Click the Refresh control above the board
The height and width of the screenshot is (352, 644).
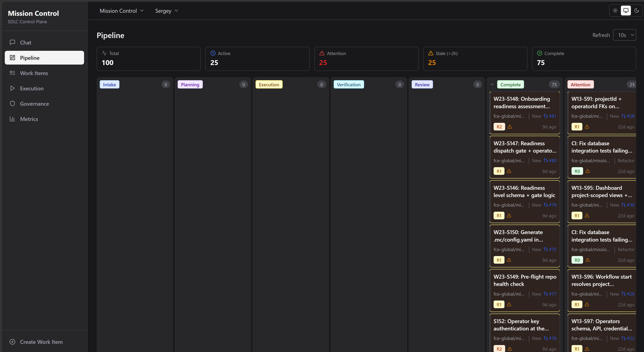point(601,35)
